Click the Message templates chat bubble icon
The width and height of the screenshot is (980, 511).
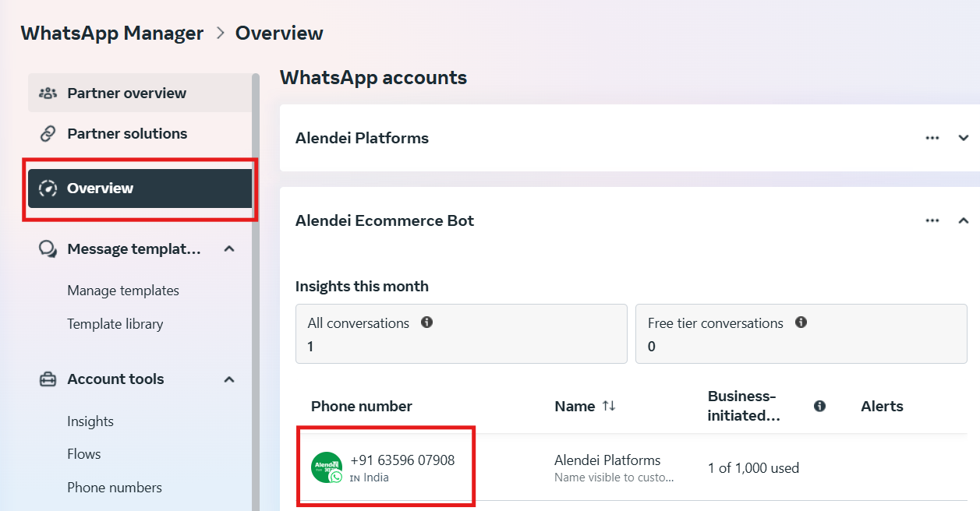click(48, 248)
